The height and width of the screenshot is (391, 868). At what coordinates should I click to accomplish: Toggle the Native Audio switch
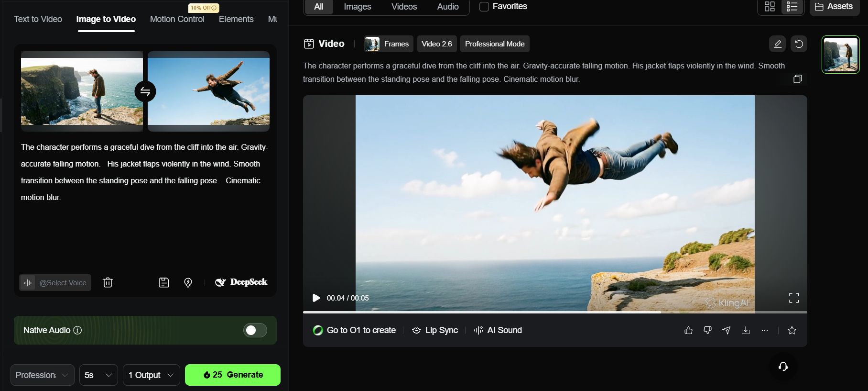click(255, 330)
